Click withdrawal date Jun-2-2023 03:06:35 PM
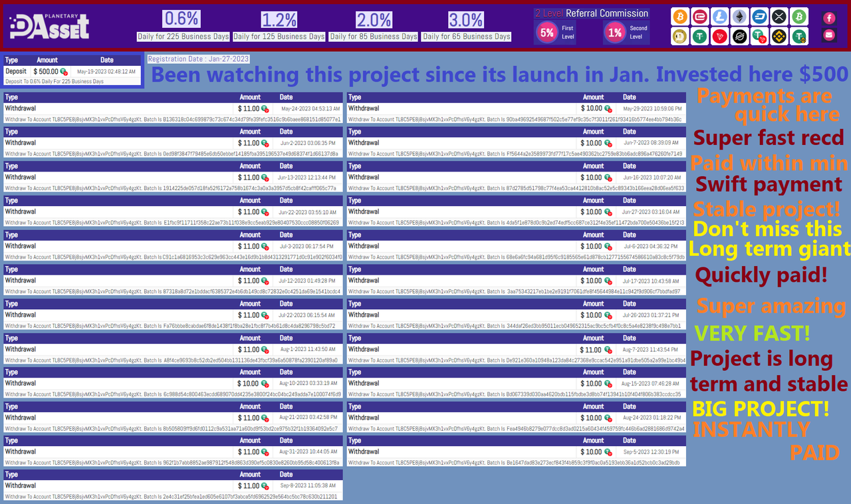Image resolution: width=851 pixels, height=504 pixels. click(x=308, y=143)
